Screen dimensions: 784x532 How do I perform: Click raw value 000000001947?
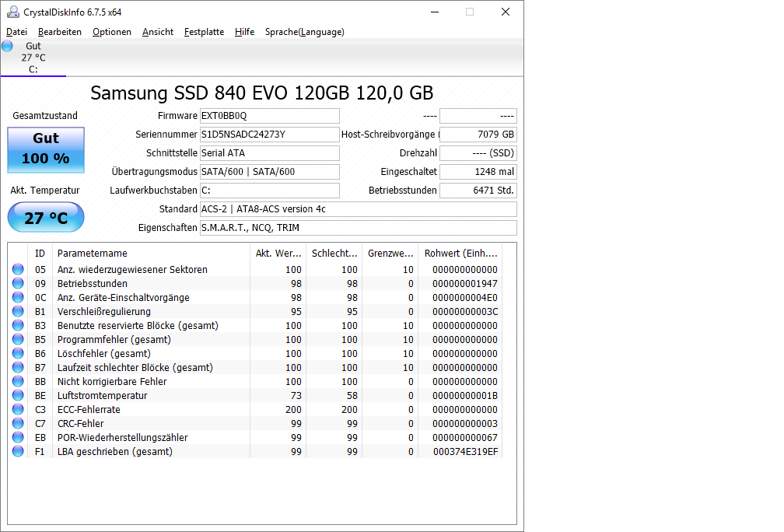(x=465, y=283)
